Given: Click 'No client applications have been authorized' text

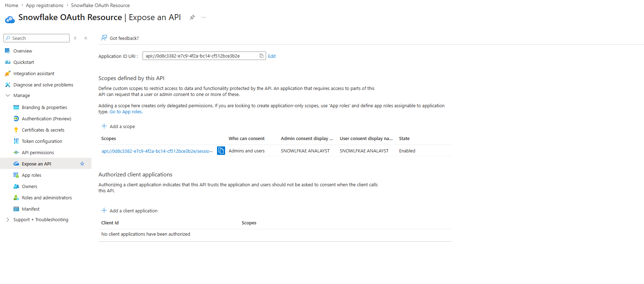Looking at the screenshot, I should [146, 234].
